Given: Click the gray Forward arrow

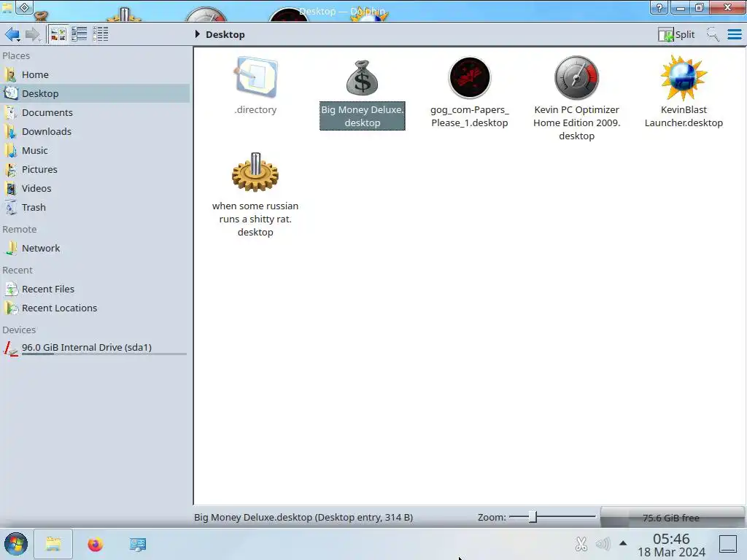Looking at the screenshot, I should coord(32,34).
